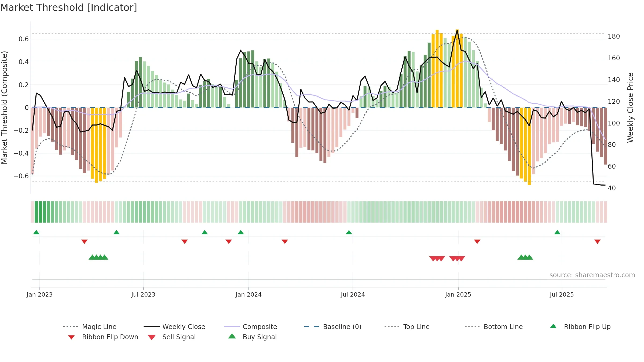Click the Jan 2023 x-axis label

click(x=40, y=295)
